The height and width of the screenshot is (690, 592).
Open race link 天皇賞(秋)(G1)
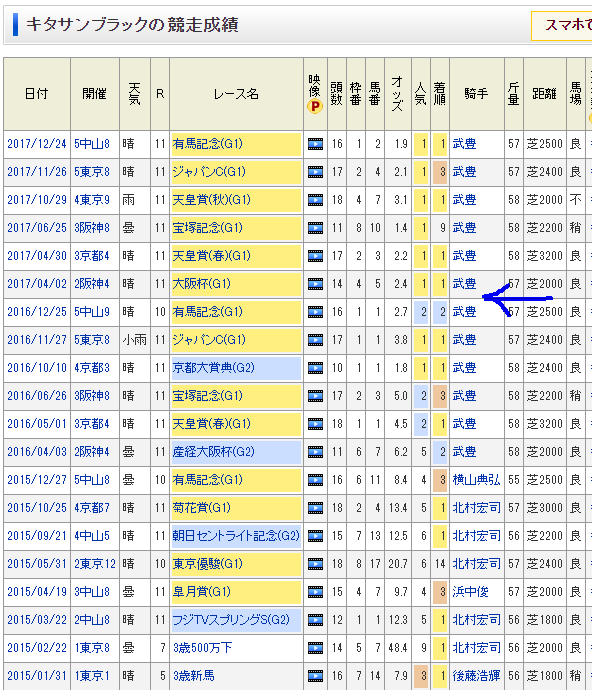(x=211, y=200)
